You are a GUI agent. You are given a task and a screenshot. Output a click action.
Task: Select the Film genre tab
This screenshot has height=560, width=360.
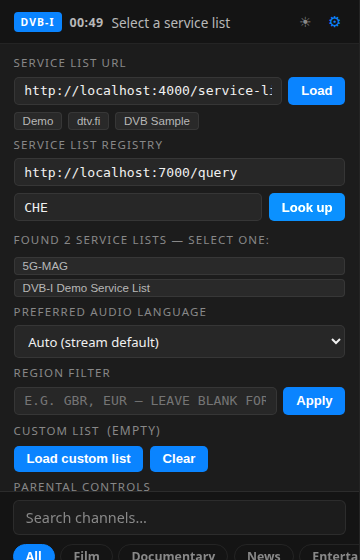86,552
